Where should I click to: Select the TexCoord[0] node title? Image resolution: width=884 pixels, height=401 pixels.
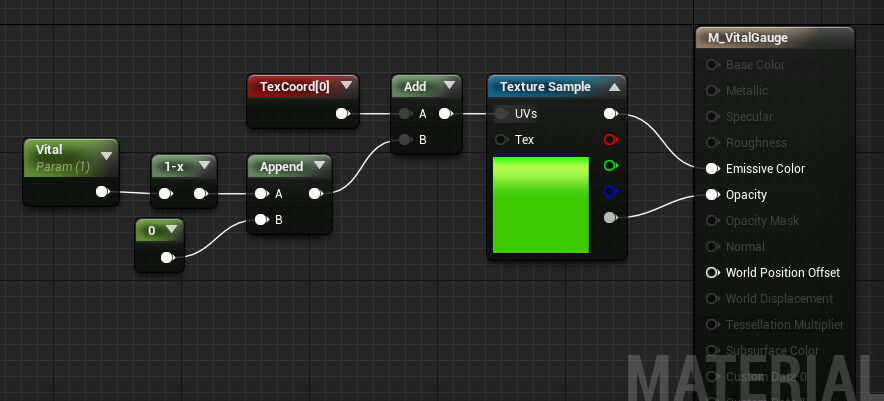pyautogui.click(x=295, y=87)
